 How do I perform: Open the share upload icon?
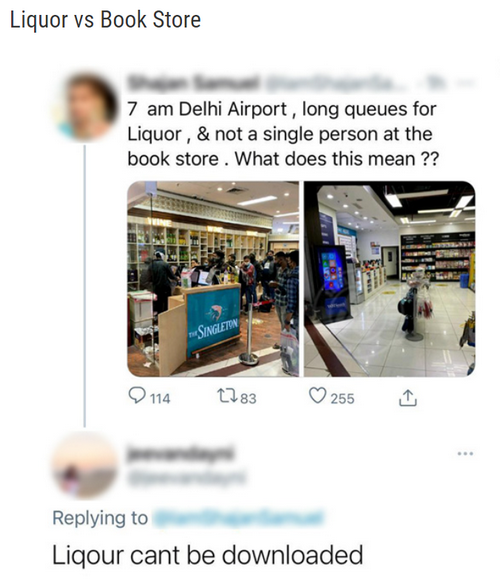[408, 398]
